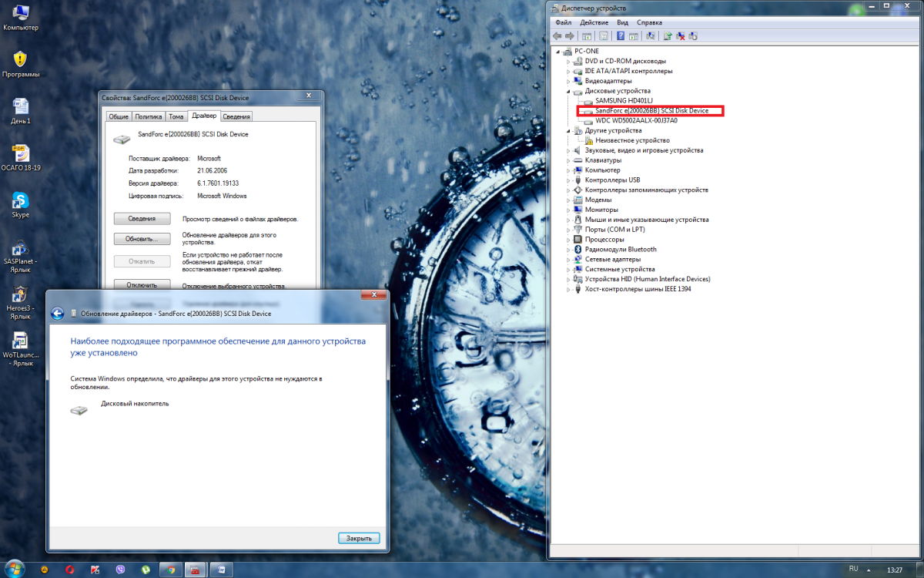Viewport: 924px width, 578px height.
Task: Collapse the Другие устройства node
Action: click(x=568, y=130)
